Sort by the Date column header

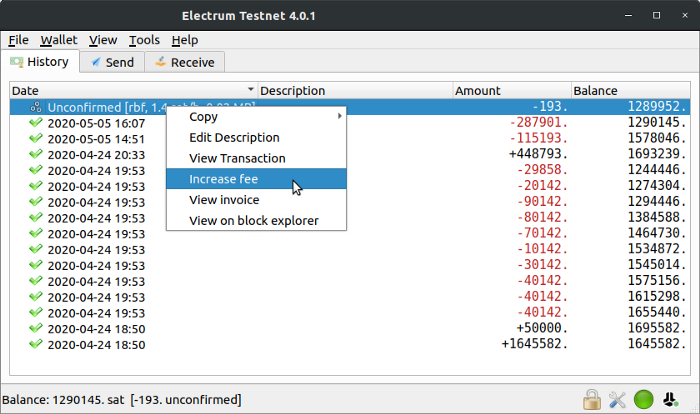click(x=133, y=91)
